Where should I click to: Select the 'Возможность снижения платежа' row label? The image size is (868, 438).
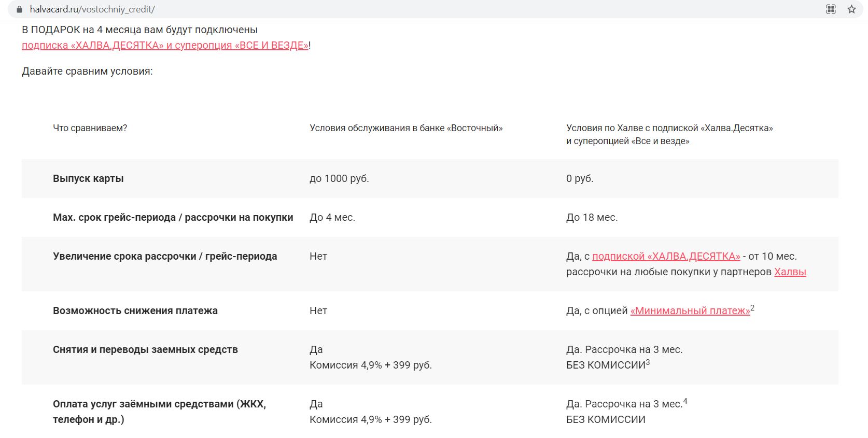tap(135, 310)
